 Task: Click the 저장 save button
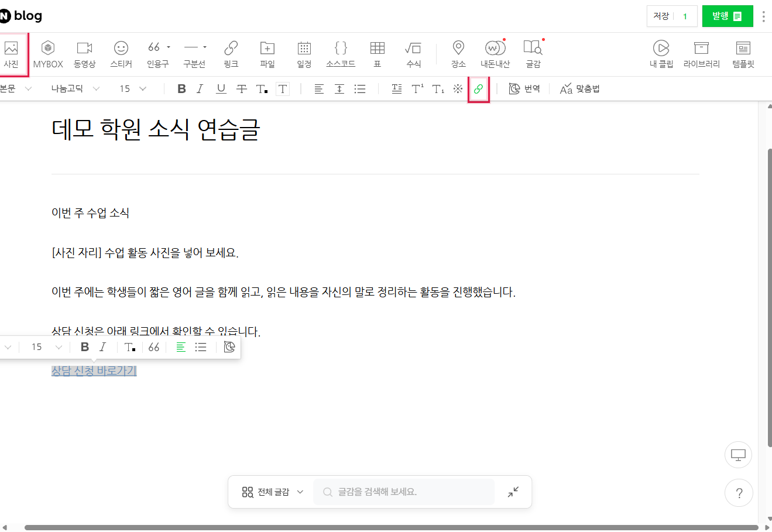coord(661,16)
